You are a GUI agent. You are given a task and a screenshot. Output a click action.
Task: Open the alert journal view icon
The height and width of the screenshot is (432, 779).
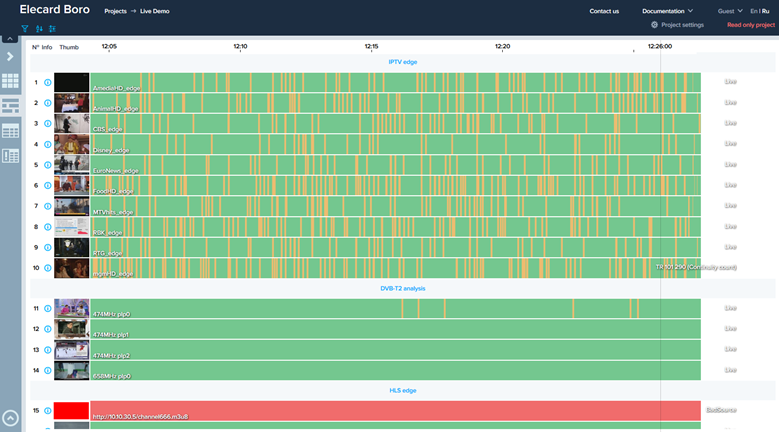tap(10, 156)
